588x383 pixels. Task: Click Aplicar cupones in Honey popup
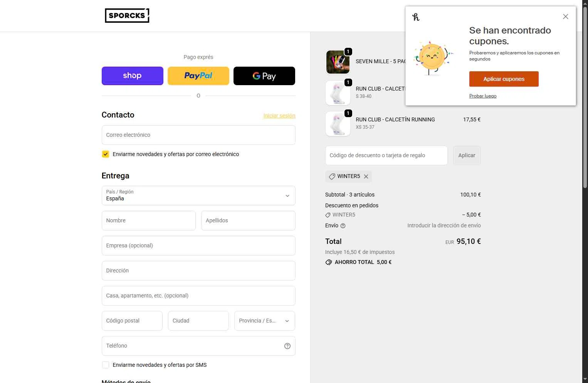coord(504,79)
